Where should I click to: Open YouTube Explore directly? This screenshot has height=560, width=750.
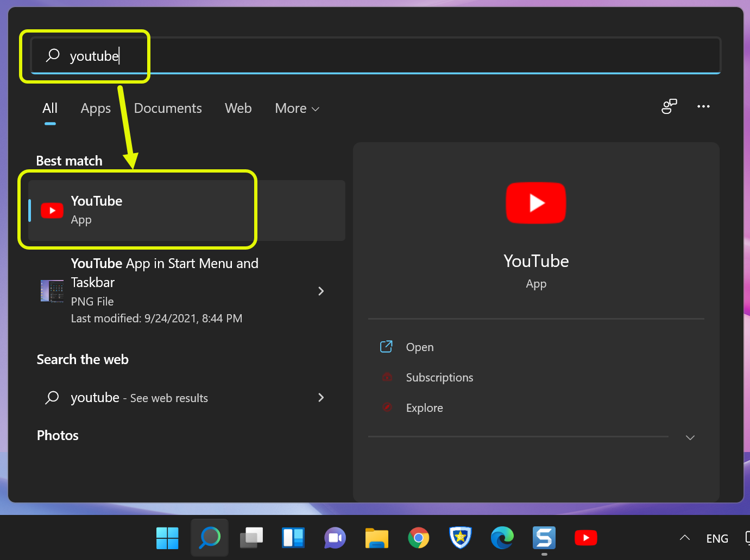(x=424, y=408)
